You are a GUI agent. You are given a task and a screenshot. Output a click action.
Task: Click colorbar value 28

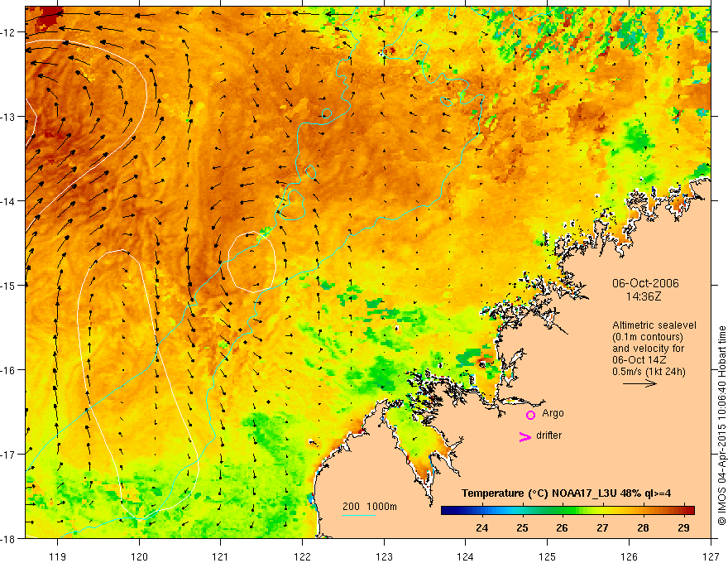tap(643, 527)
